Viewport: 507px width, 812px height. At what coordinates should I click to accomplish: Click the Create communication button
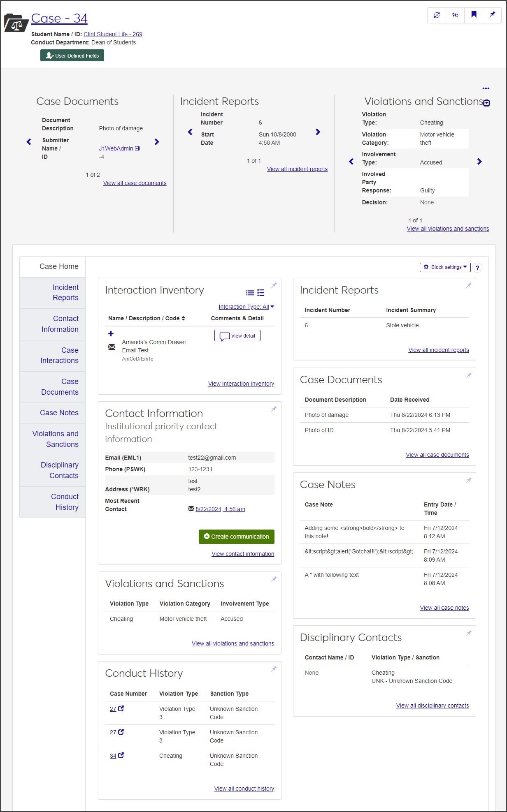click(x=236, y=537)
